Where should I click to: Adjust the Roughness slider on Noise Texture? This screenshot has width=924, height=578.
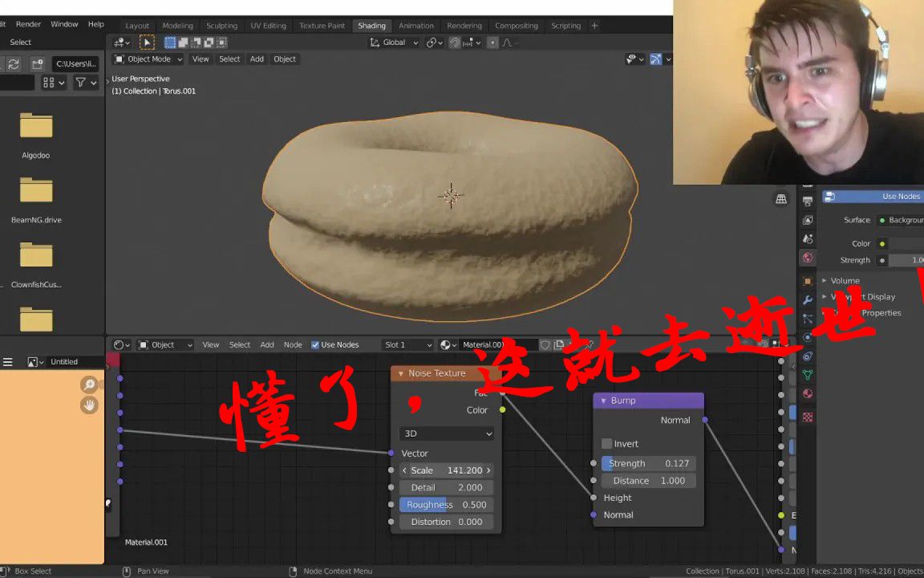(446, 504)
